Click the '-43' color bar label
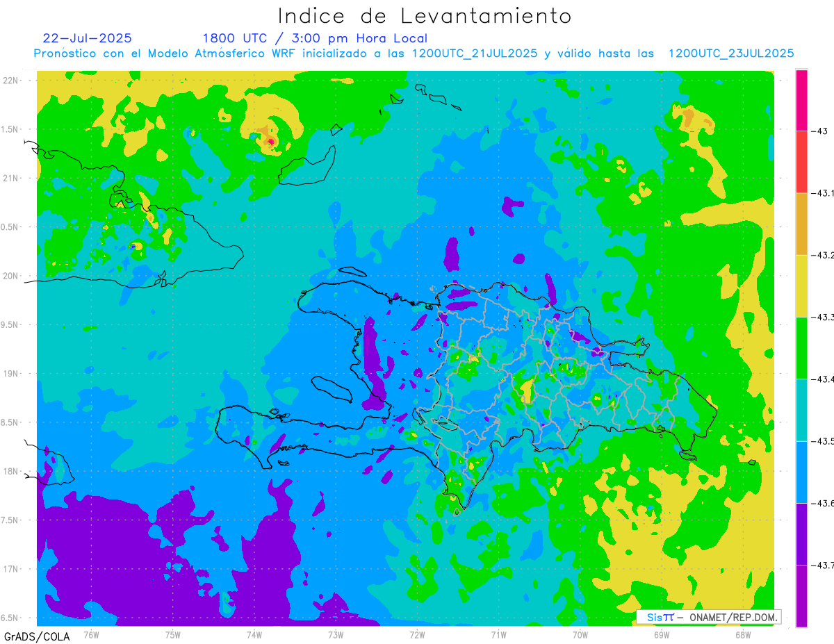 click(x=819, y=131)
